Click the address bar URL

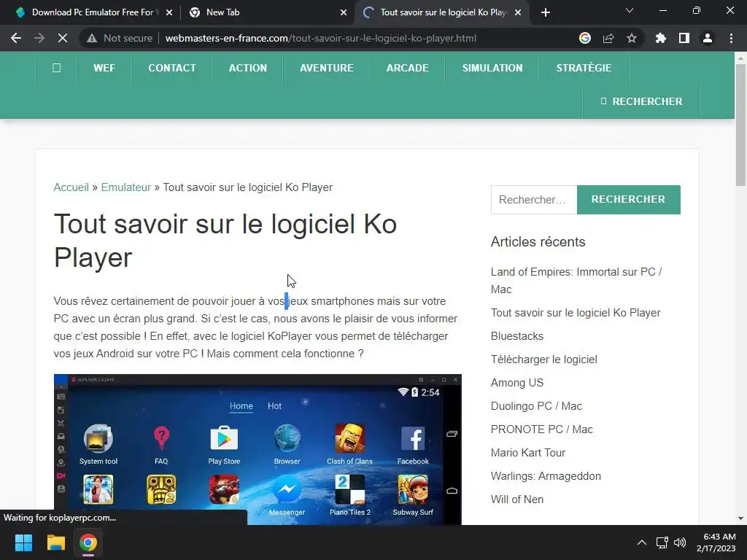321,38
